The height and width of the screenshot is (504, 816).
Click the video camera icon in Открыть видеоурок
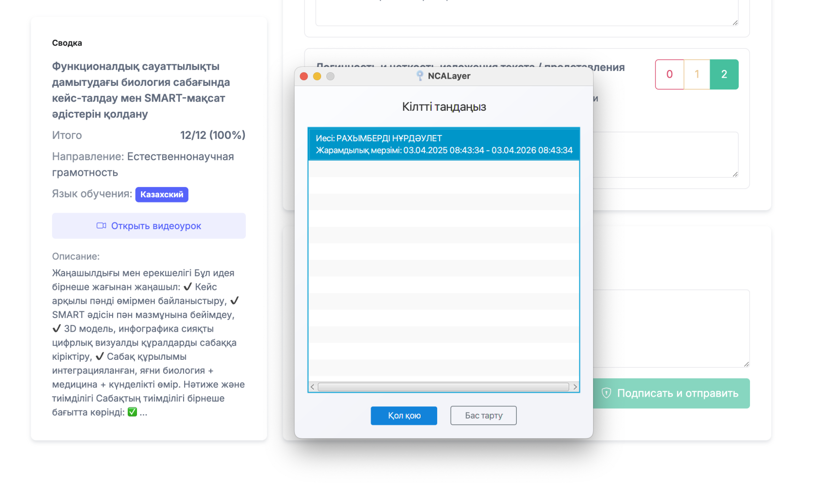coord(101,226)
